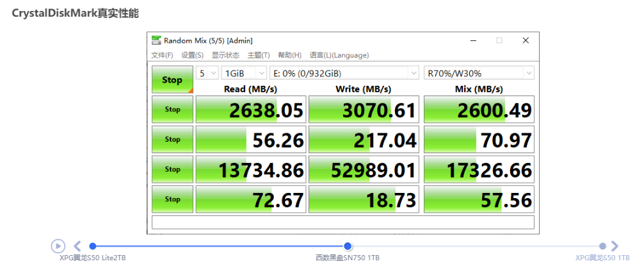The height and width of the screenshot is (275, 644).
Task: Open the 帮助(H) menu
Action: click(x=289, y=55)
